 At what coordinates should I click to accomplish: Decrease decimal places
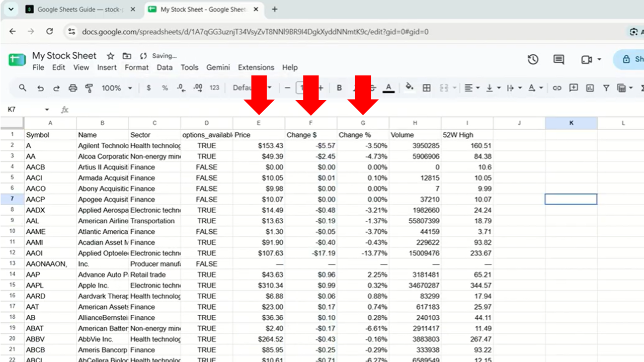(181, 88)
